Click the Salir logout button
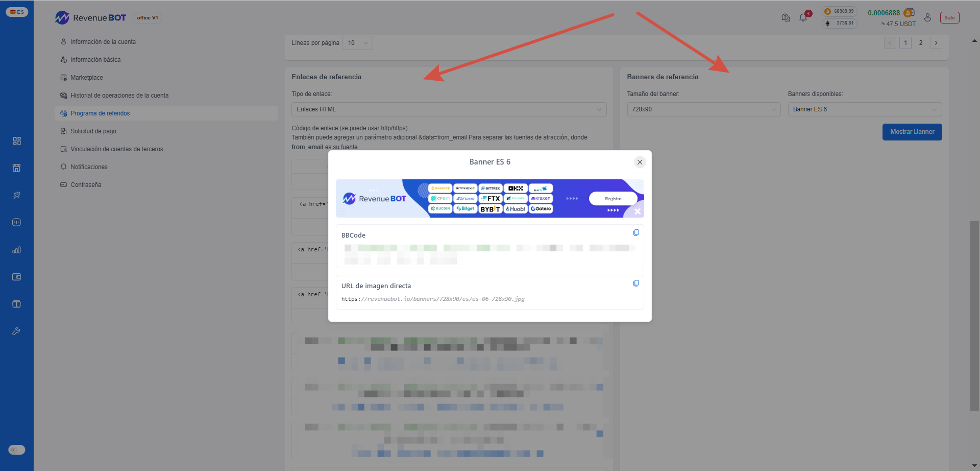The width and height of the screenshot is (980, 471). click(x=950, y=18)
